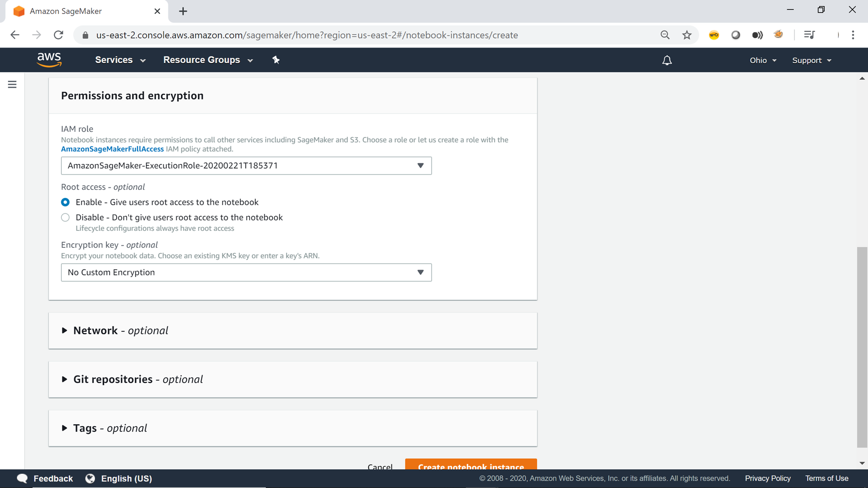
Task: Bookmark page with the star icon
Action: point(687,35)
